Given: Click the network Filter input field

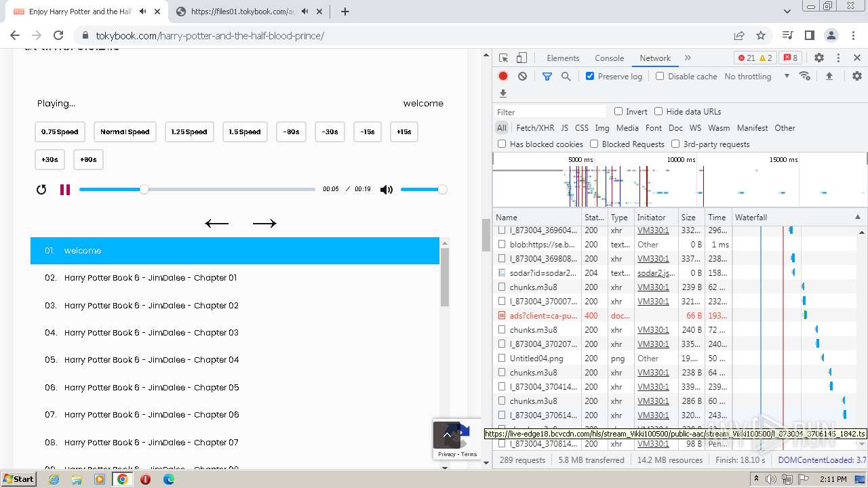Looking at the screenshot, I should coord(551,112).
